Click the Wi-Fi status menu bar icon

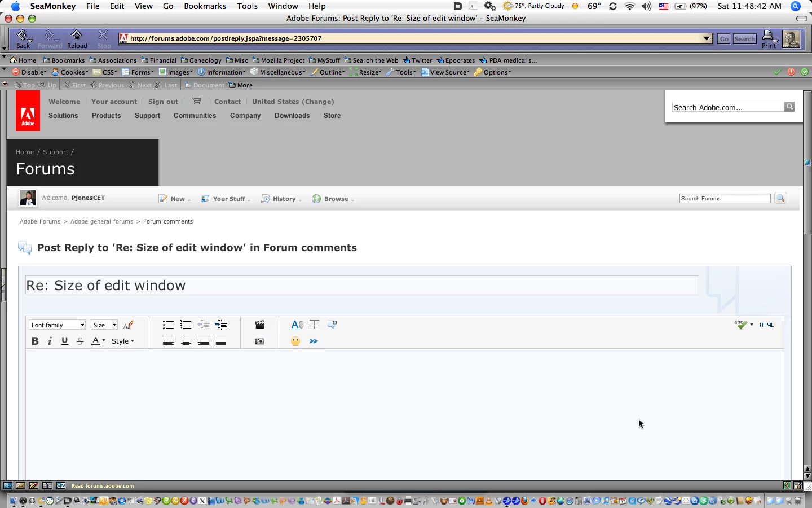pos(630,6)
